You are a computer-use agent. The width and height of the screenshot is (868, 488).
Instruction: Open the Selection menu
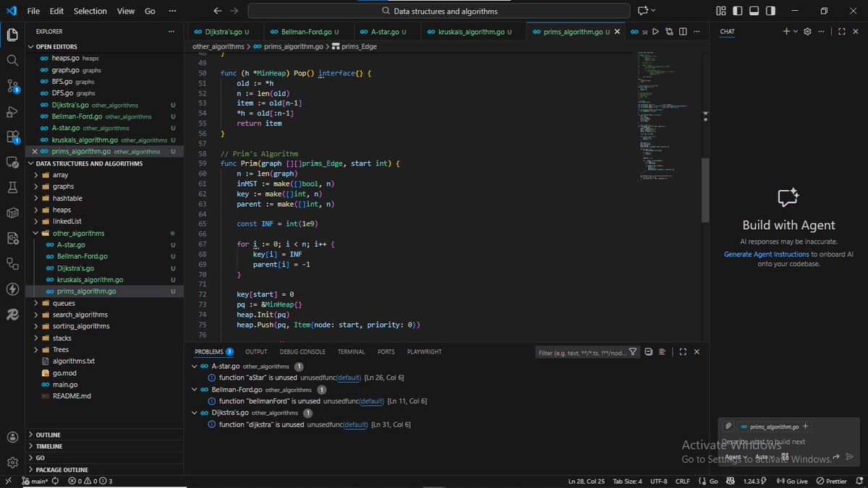click(x=90, y=11)
